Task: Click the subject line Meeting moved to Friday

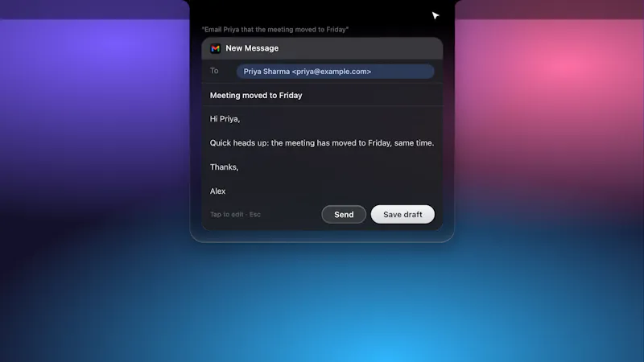Action: pyautogui.click(x=256, y=95)
